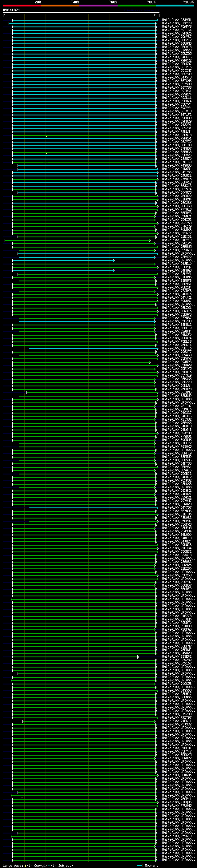The image size is (197, 868).
Task: Click the UniRef100_C5FZB3 label
Action: 177,321
